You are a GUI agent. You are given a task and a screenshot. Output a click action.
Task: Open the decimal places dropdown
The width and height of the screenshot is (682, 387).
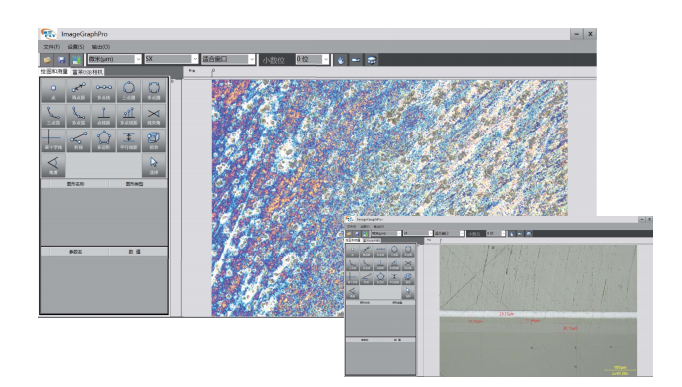[x=312, y=59]
